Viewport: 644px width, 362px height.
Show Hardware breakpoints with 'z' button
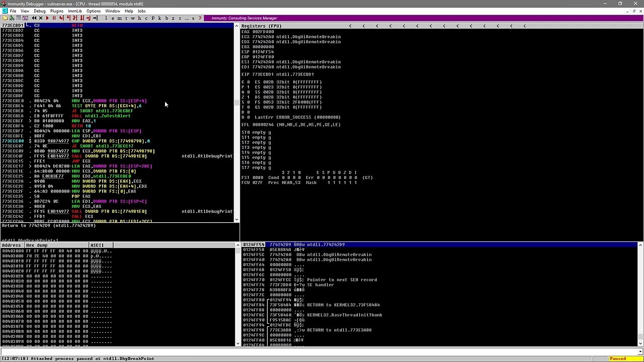[173, 18]
